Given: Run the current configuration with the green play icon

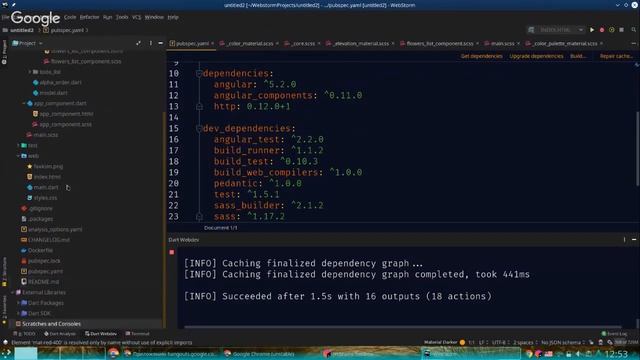Looking at the screenshot, I should point(592,30).
